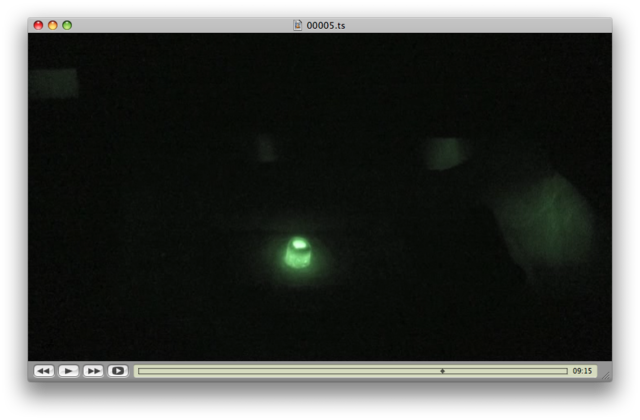Click the resize grip at window corner
The width and height of the screenshot is (640, 420).
(x=607, y=376)
